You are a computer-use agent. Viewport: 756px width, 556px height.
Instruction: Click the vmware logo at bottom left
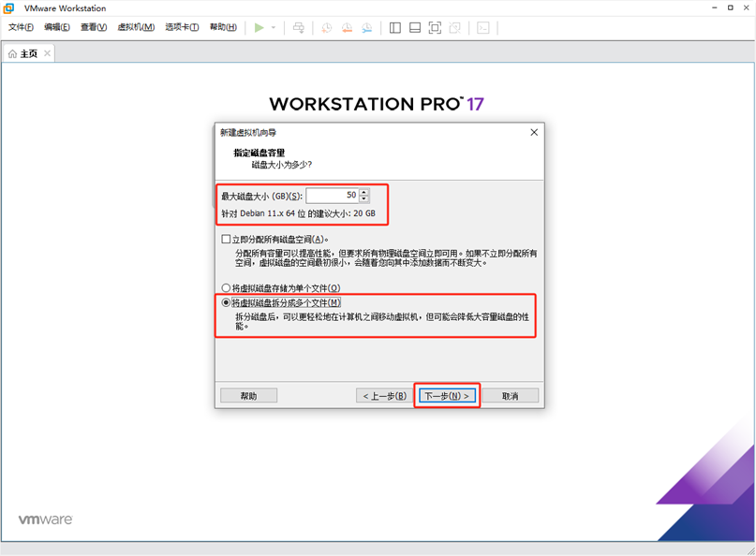pyautogui.click(x=45, y=519)
